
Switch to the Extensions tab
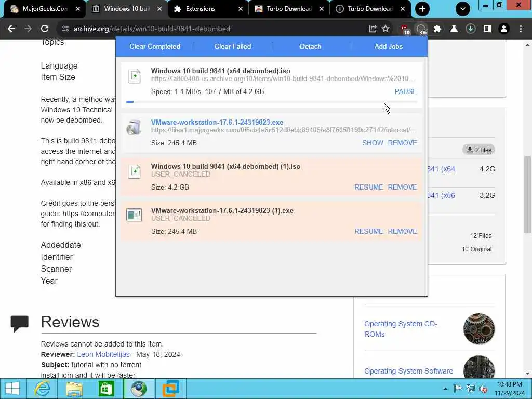click(208, 9)
